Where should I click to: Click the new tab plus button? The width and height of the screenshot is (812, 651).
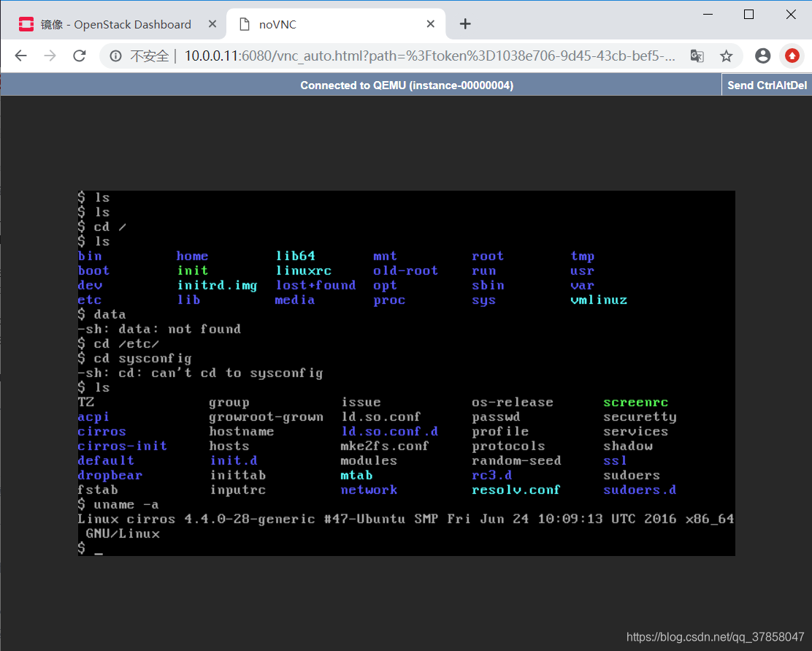tap(465, 23)
